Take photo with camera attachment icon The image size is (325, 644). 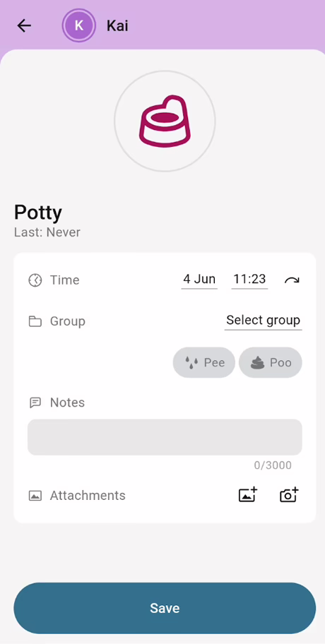[x=289, y=495]
